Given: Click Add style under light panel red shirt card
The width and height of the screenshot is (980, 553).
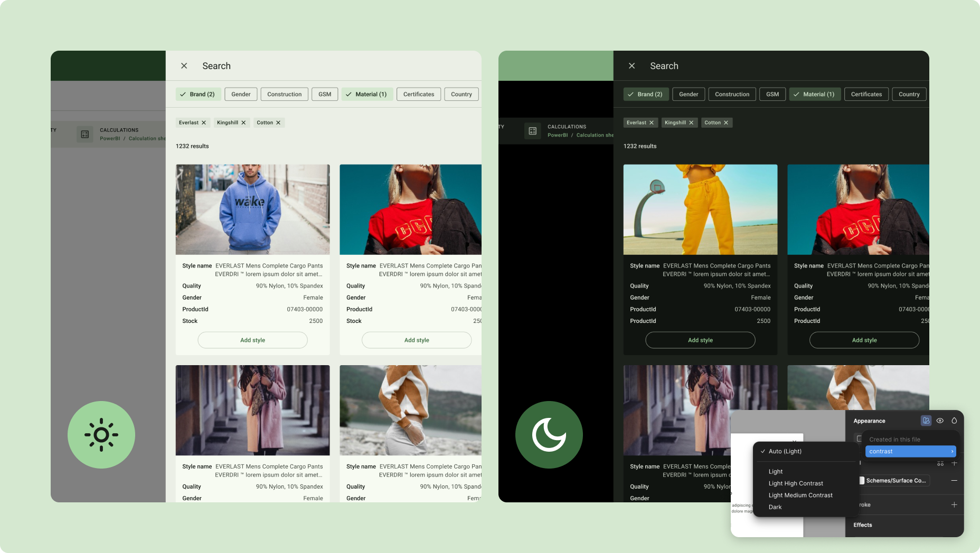Looking at the screenshot, I should point(417,340).
